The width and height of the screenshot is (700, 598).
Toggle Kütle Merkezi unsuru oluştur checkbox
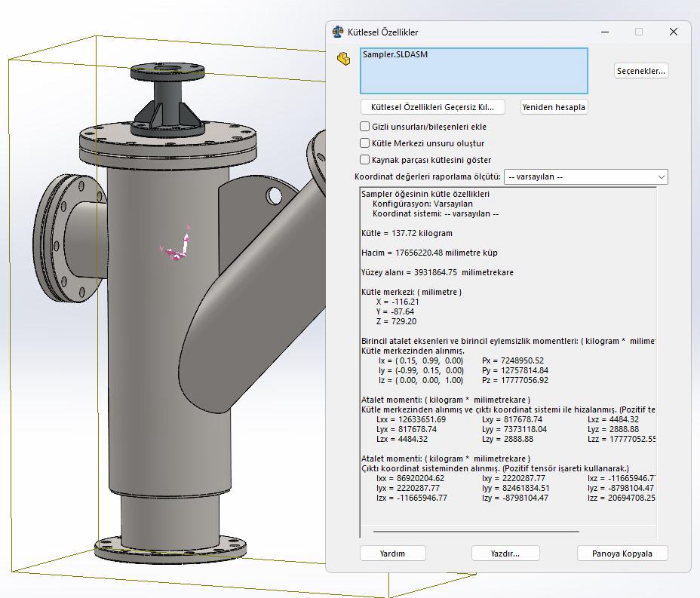point(365,143)
